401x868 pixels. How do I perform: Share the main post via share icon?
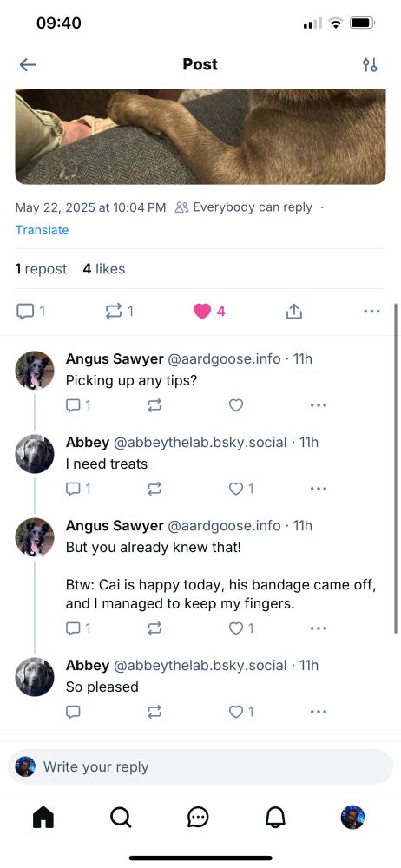pyautogui.click(x=294, y=312)
